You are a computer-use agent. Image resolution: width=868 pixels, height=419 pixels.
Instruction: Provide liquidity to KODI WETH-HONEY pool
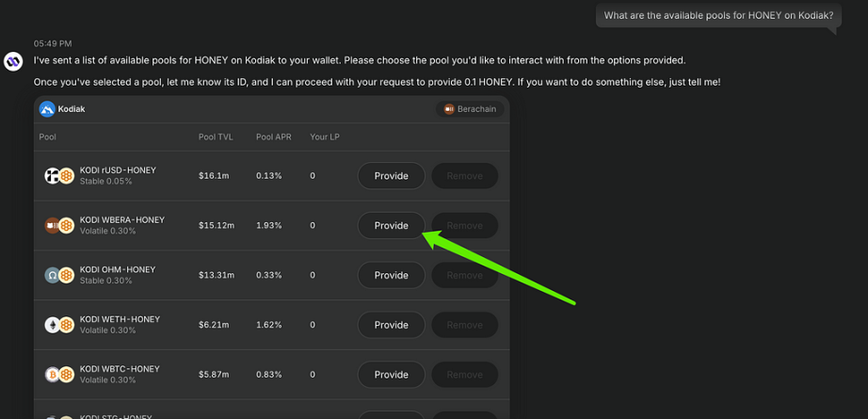(x=392, y=325)
